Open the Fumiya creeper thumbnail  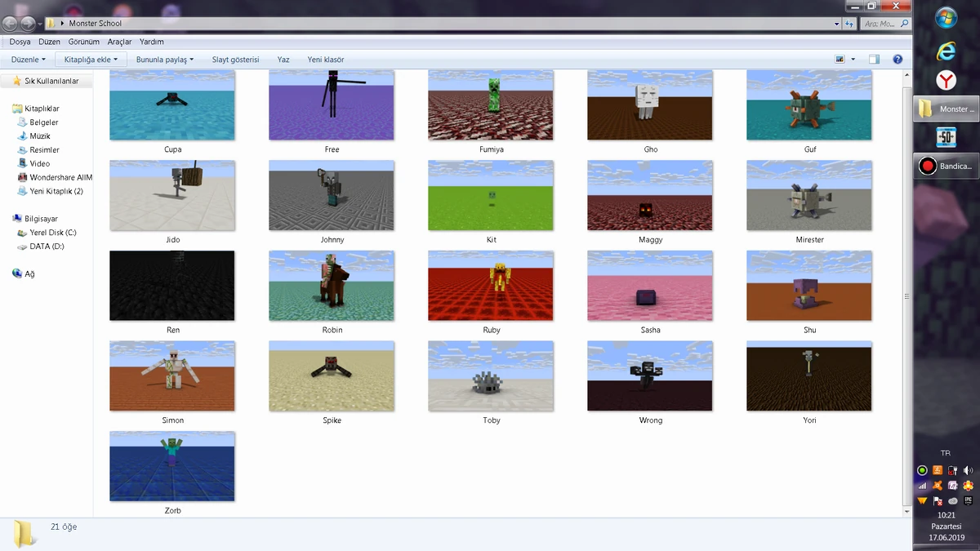click(x=490, y=104)
